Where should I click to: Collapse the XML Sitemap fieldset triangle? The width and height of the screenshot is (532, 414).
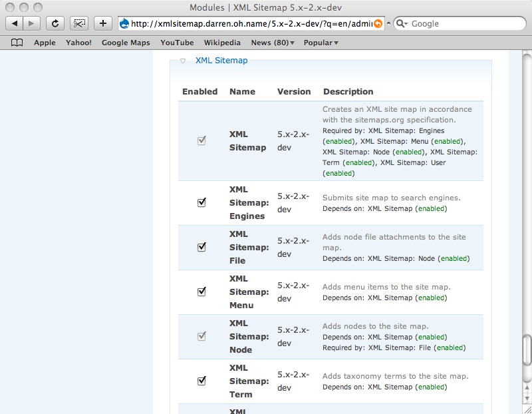(183, 61)
